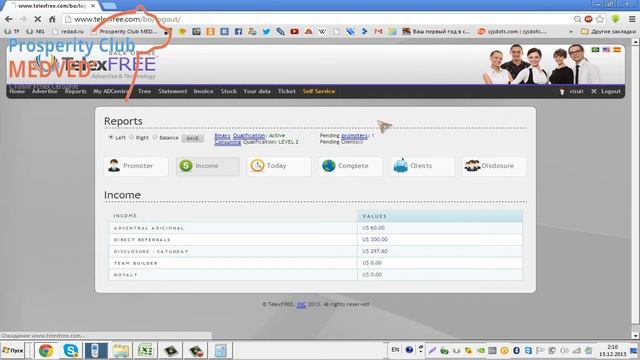Click the TEAM BUILDER row label
The width and height of the screenshot is (640, 360).
(x=136, y=263)
